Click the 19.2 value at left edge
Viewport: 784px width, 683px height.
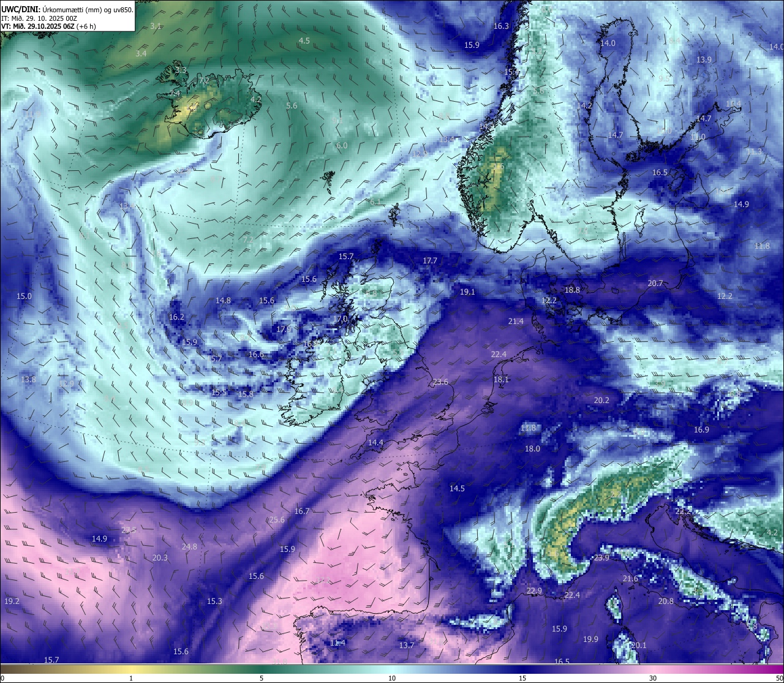click(12, 602)
